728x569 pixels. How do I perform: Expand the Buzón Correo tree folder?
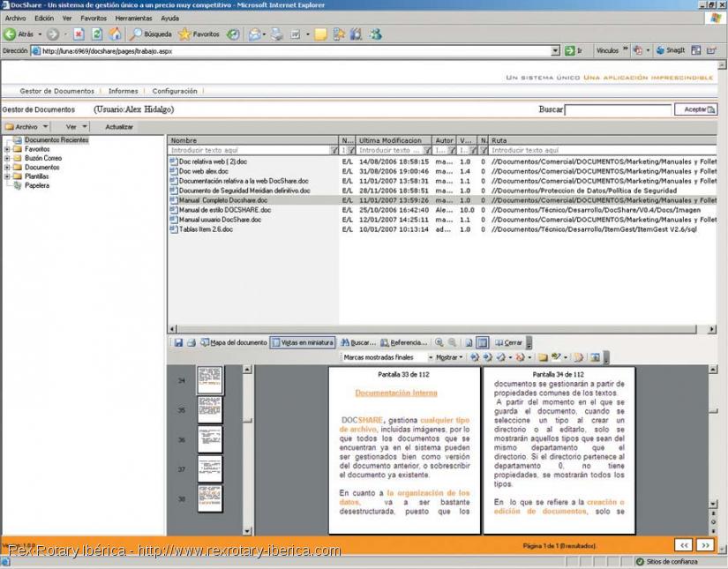click(7, 158)
